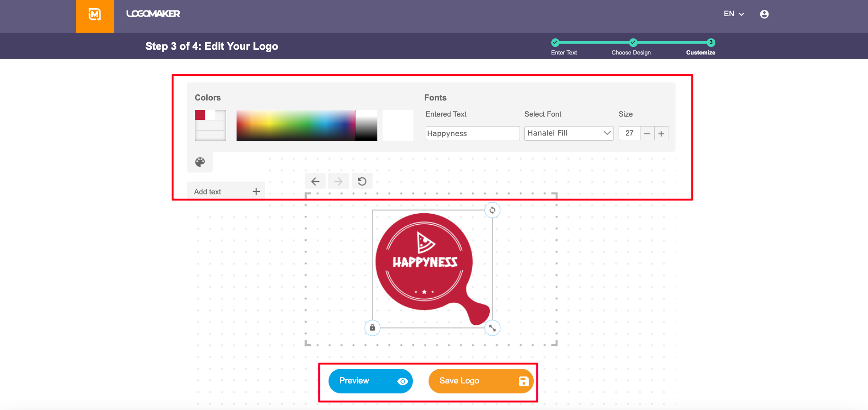This screenshot has width=868, height=410.
Task: Click the LogoMaker orange home icon
Action: 95,16
